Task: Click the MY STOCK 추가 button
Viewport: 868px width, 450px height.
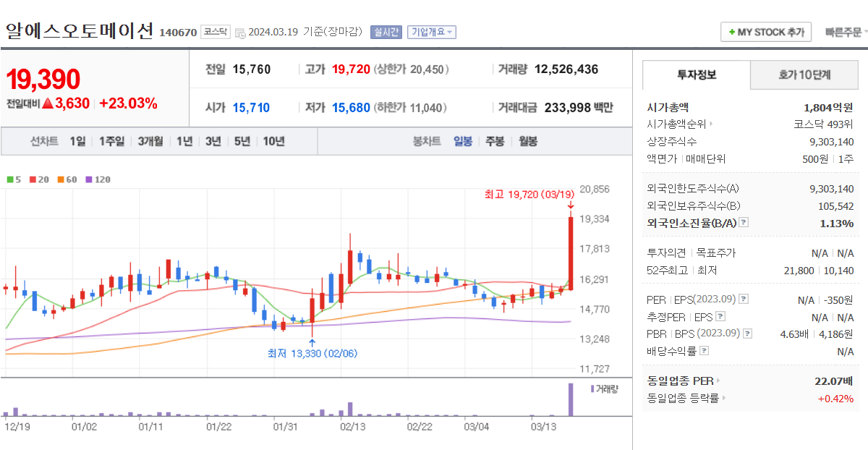Action: [766, 33]
